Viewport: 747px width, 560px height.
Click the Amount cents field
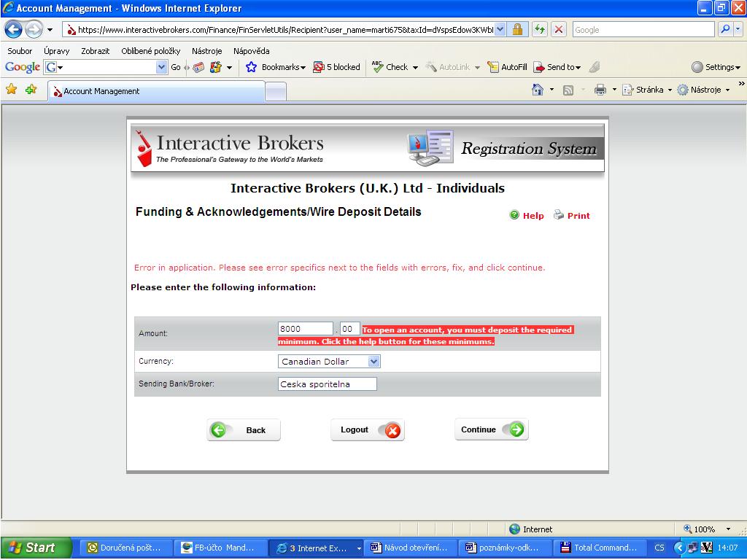pos(349,329)
